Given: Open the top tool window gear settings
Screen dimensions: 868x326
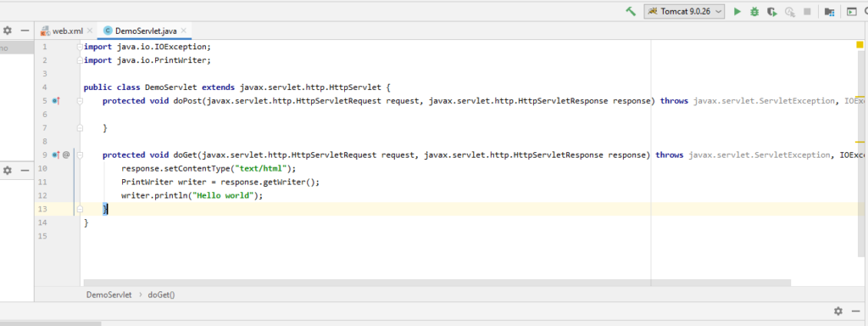Looking at the screenshot, I should click(7, 31).
